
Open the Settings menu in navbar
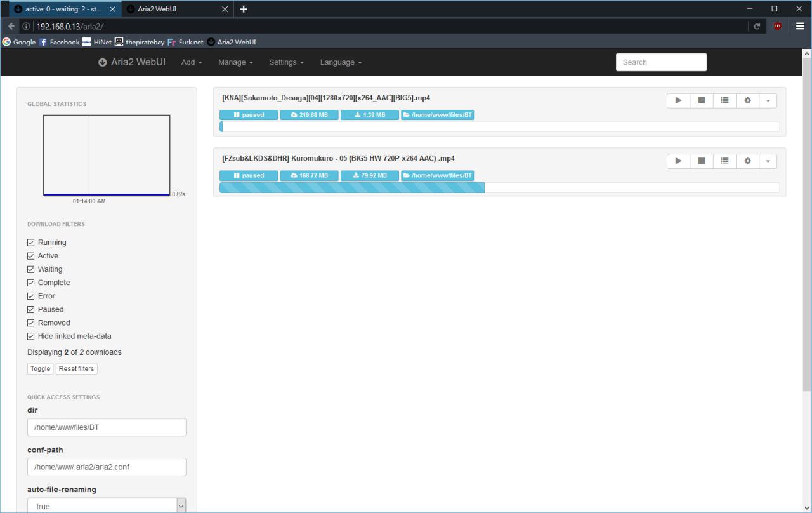click(286, 62)
